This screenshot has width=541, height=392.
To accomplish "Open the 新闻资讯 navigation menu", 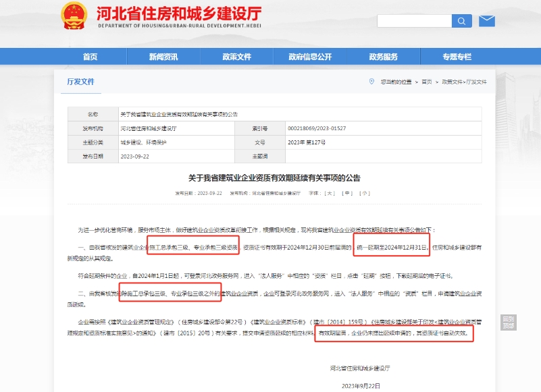I will (162, 57).
